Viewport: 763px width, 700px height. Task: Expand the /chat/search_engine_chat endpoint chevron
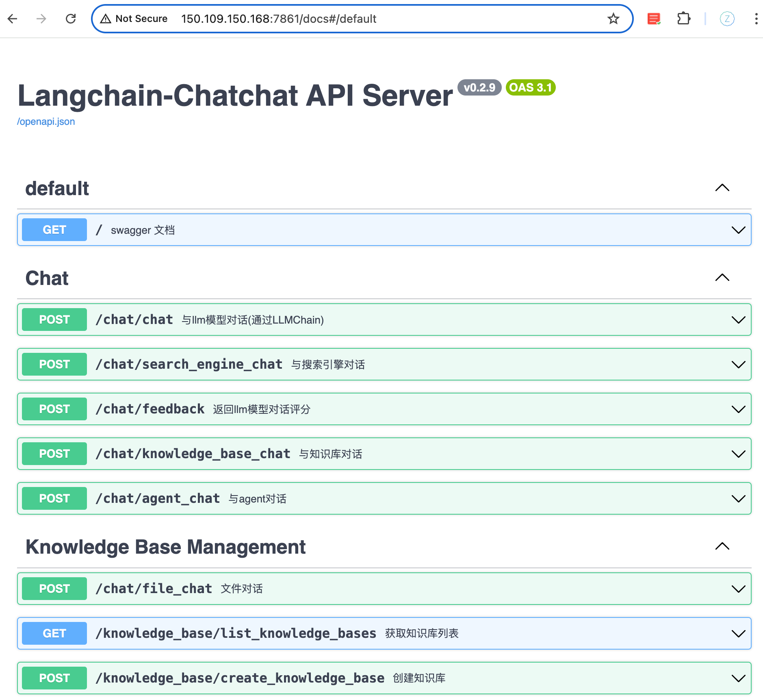[738, 365]
